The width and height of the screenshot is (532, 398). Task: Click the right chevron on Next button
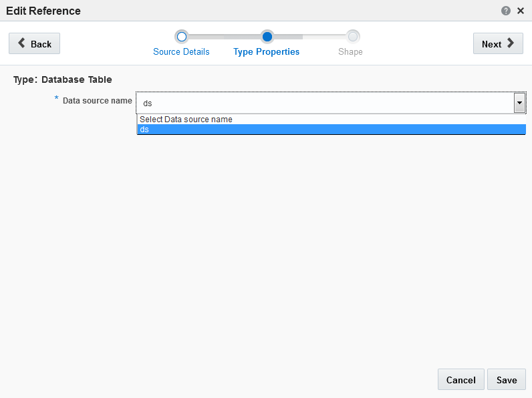point(511,43)
